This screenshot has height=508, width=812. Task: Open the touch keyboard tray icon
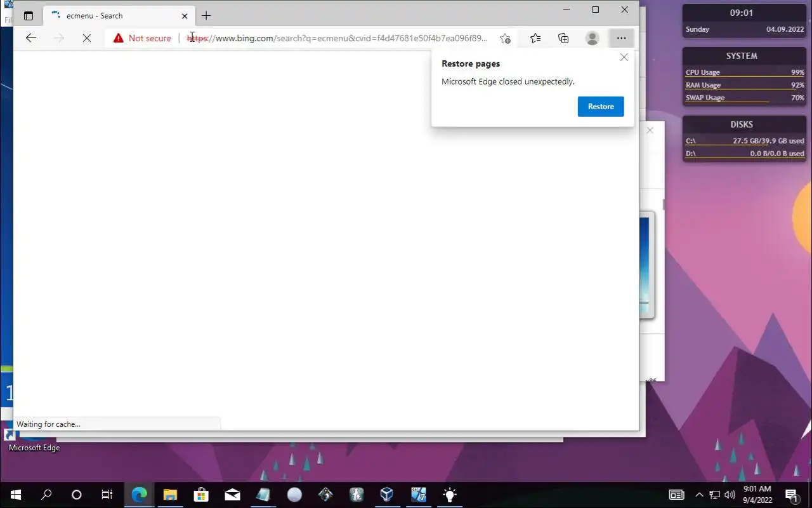pyautogui.click(x=677, y=495)
